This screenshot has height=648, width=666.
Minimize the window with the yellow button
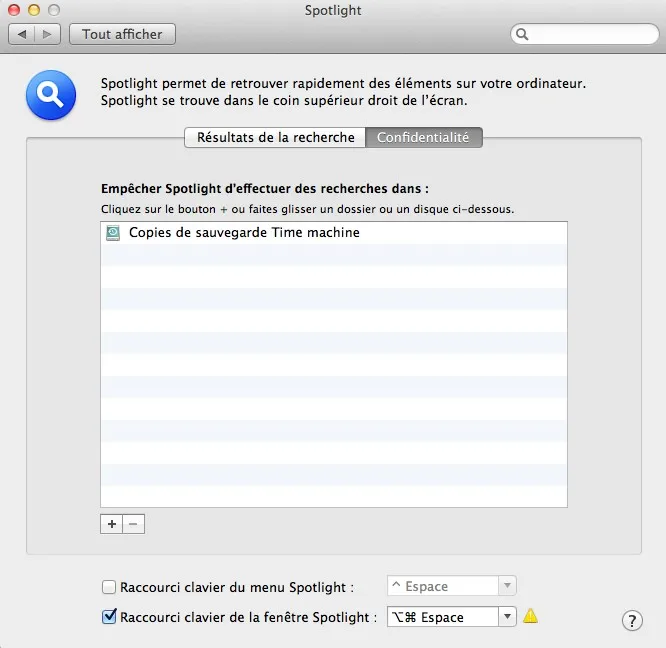click(x=34, y=10)
